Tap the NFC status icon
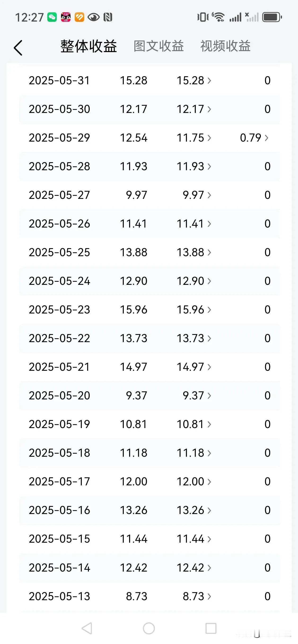The height and width of the screenshot is (644, 298). [108, 17]
